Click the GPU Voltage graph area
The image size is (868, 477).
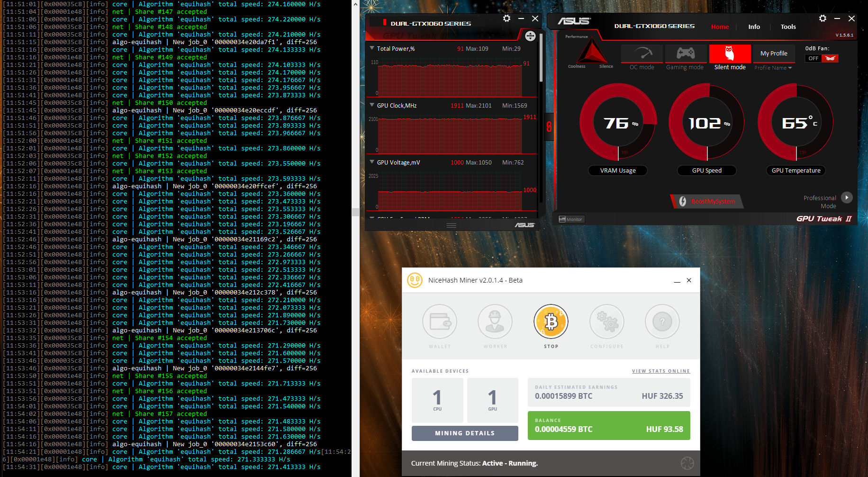coord(450,191)
